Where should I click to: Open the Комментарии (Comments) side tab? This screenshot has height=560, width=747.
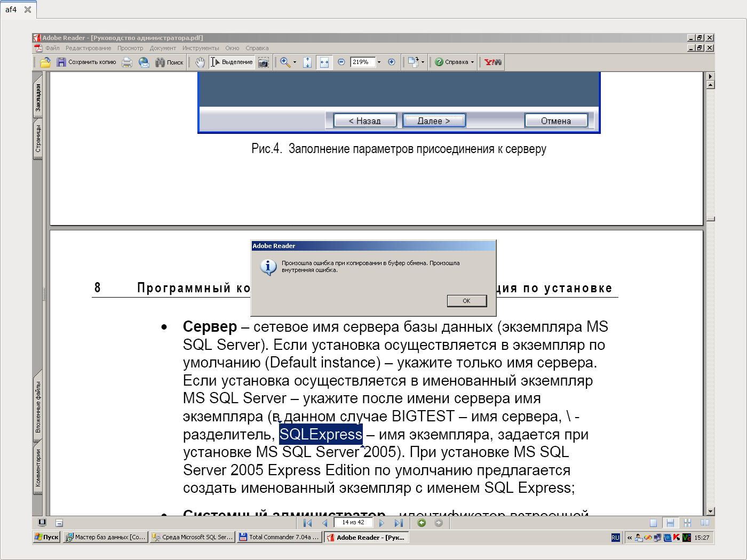[38, 468]
